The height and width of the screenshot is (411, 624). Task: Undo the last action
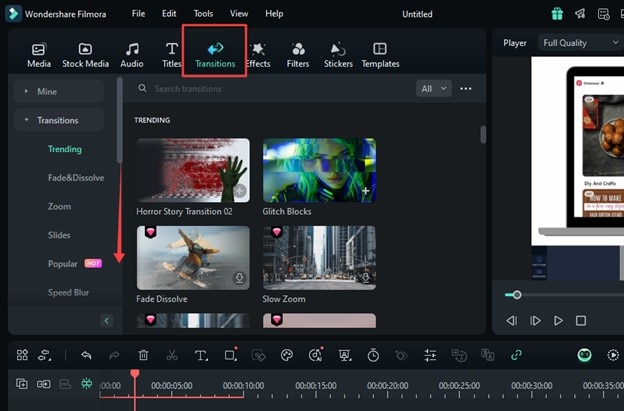[86, 355]
